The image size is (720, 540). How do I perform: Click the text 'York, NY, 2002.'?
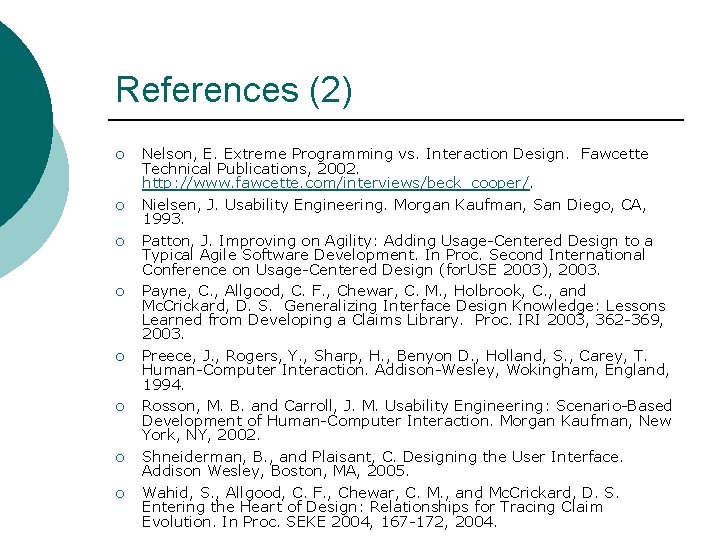pos(201,435)
